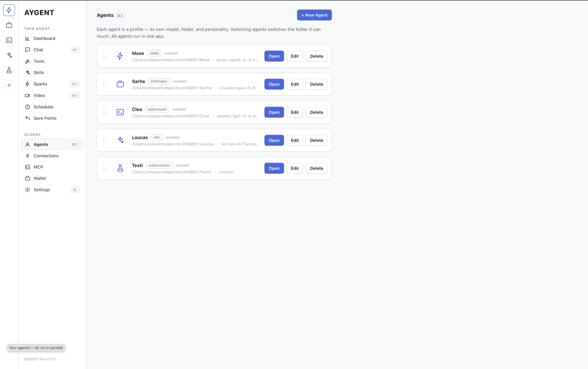
Task: Click the Sarha agent briefcase icon
Action: click(120, 84)
